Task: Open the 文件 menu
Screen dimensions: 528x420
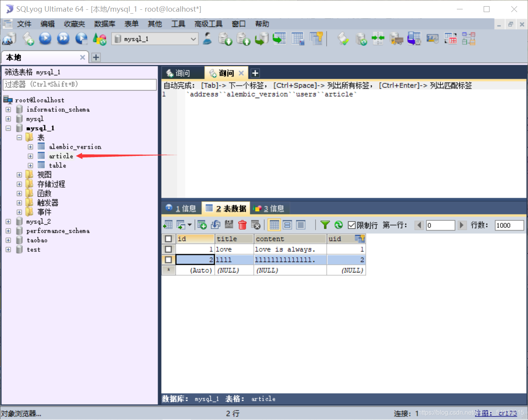Action: point(24,24)
